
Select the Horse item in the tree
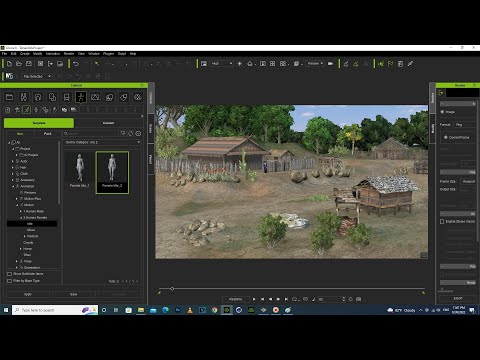point(27,249)
